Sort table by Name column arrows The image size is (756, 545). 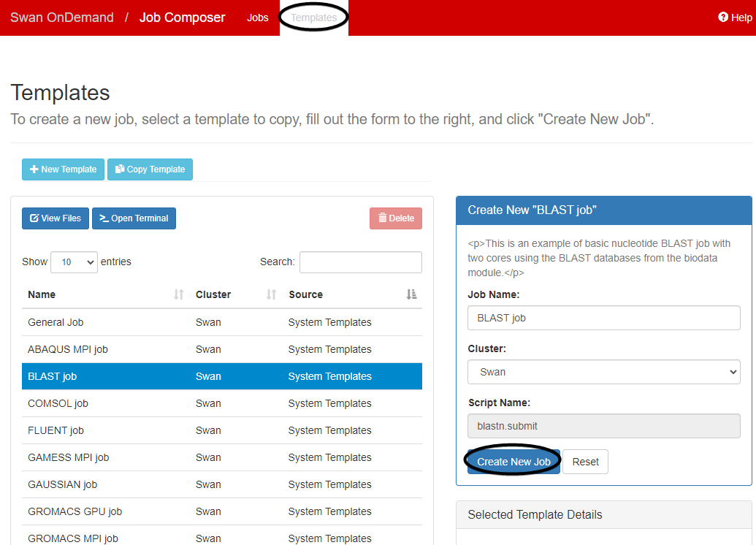pos(179,294)
